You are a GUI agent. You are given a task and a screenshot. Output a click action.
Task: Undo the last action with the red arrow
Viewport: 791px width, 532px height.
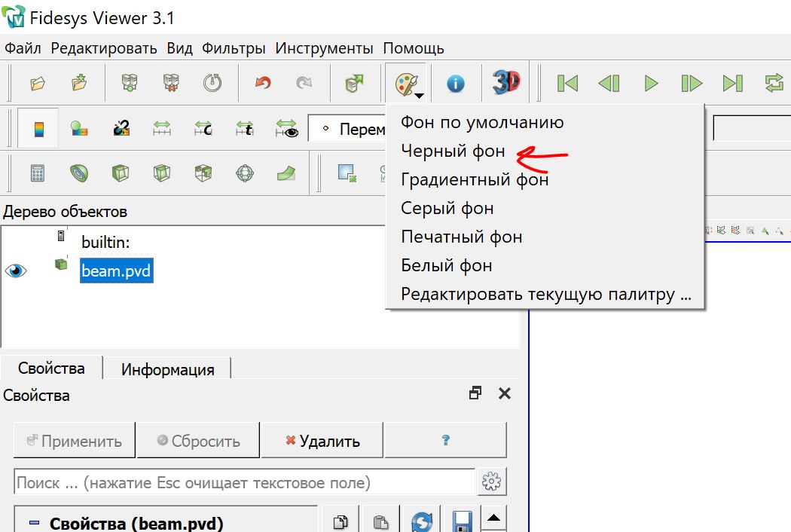(x=263, y=83)
